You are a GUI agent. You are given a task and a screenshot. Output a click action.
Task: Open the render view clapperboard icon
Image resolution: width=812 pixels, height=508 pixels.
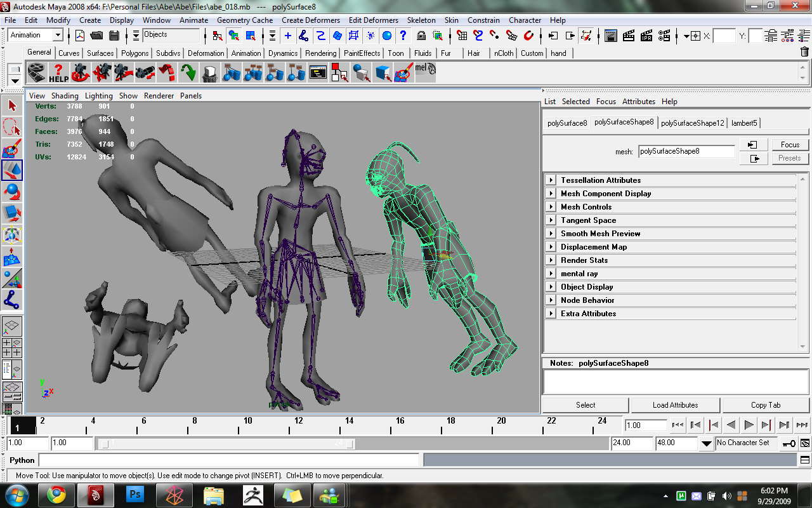pos(611,36)
